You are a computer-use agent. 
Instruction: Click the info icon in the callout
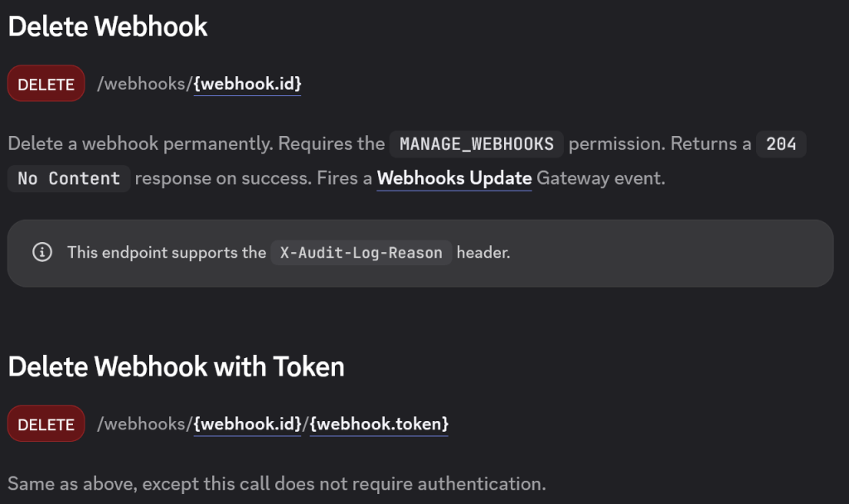click(x=42, y=252)
